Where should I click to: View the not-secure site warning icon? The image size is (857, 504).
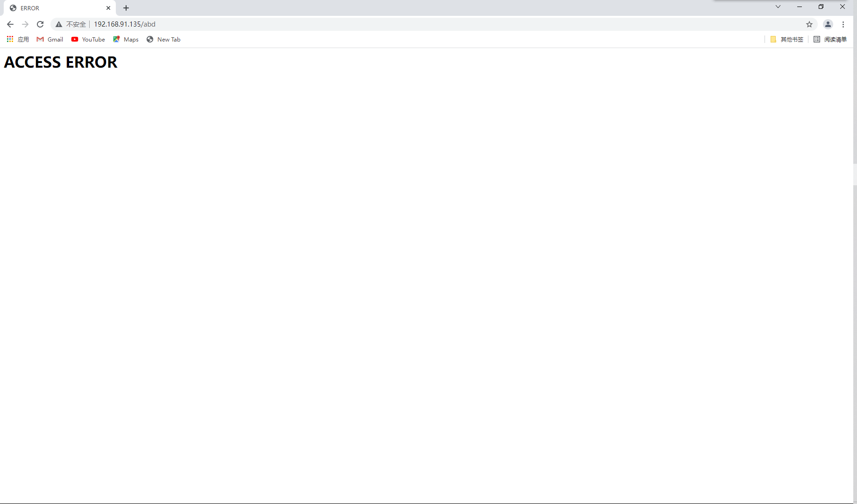coord(59,24)
